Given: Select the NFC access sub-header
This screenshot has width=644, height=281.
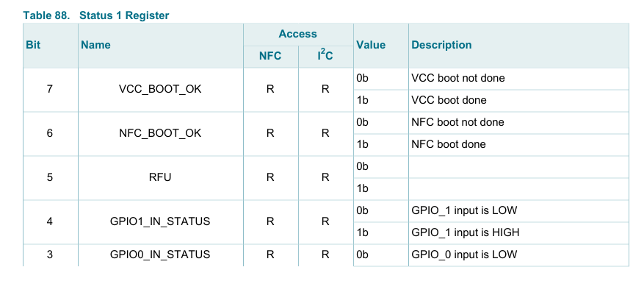Looking at the screenshot, I should (x=270, y=57).
